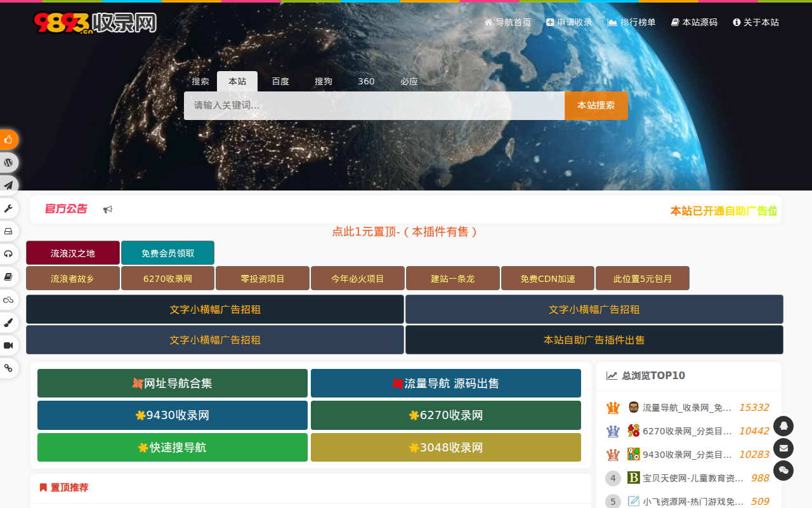Viewport: 812px width, 508px height.
Task: Click the paintbrush sidebar icon
Action: (x=9, y=323)
